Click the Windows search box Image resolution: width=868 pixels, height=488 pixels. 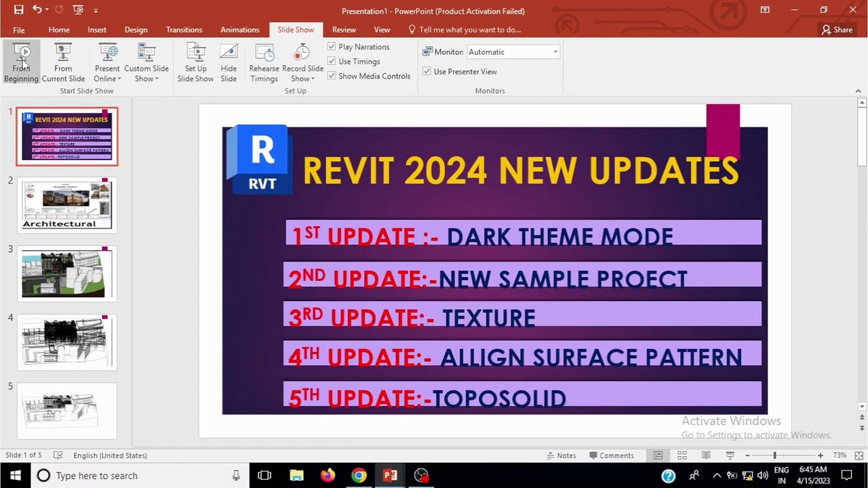point(140,475)
